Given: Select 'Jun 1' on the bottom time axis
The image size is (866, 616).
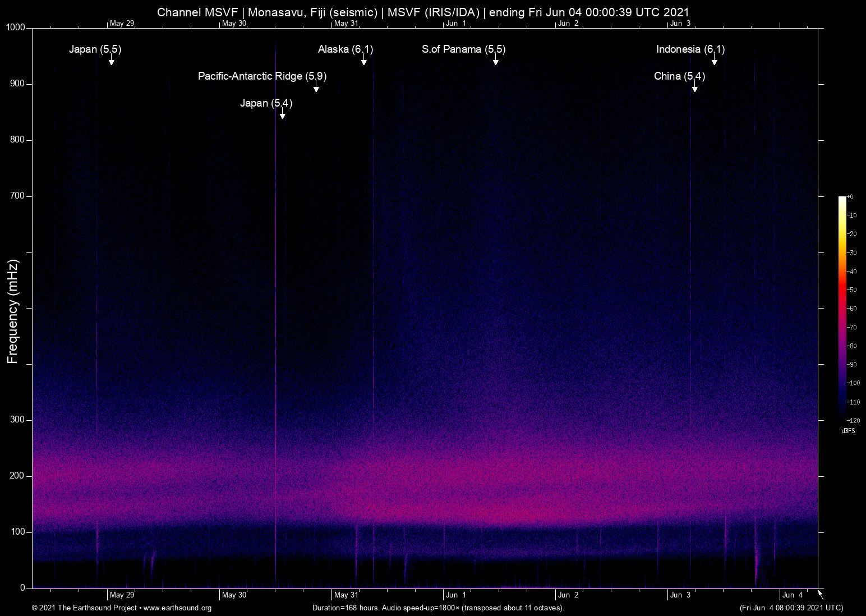Looking at the screenshot, I should pyautogui.click(x=456, y=595).
